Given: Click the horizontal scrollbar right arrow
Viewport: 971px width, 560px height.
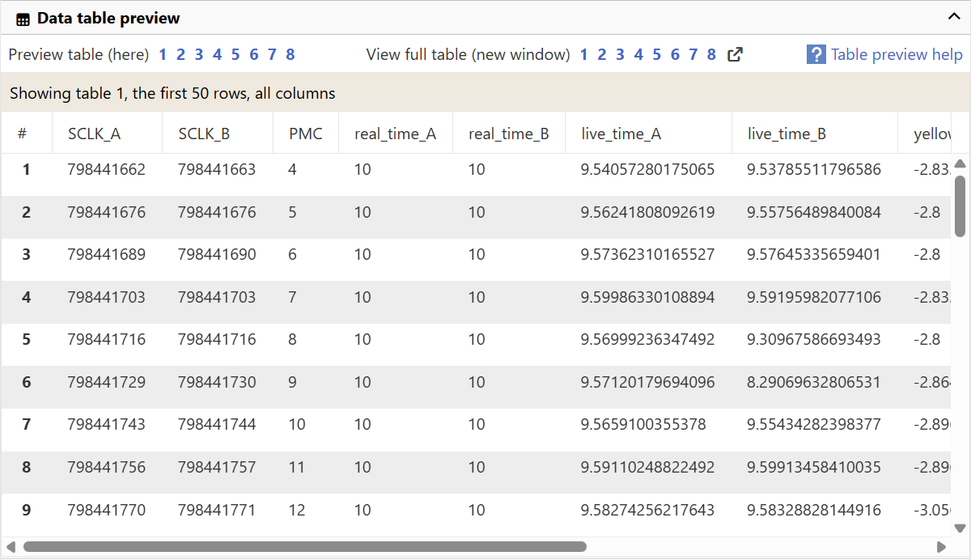Looking at the screenshot, I should coord(940,547).
